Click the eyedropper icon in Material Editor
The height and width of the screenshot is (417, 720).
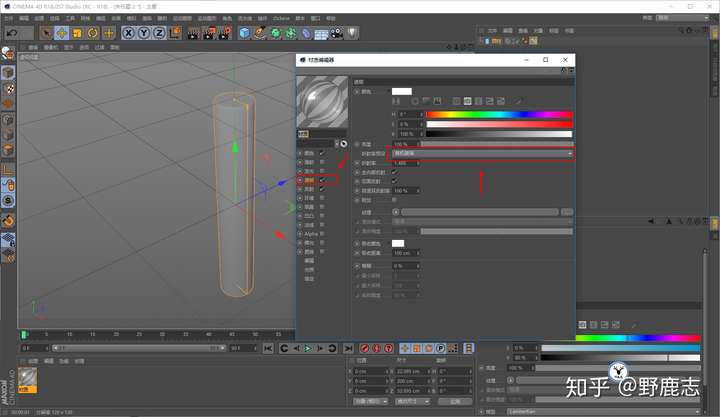518,101
